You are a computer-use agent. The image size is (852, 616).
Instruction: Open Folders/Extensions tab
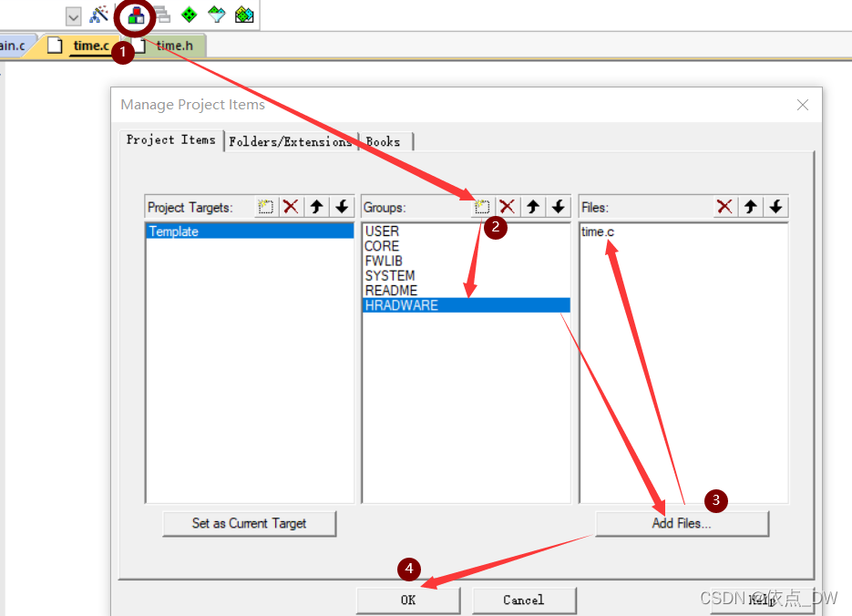coord(292,142)
